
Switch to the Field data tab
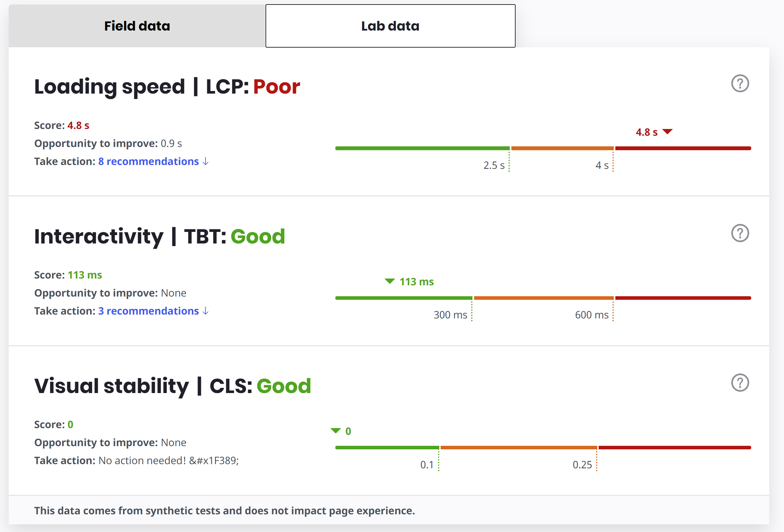coord(137,26)
